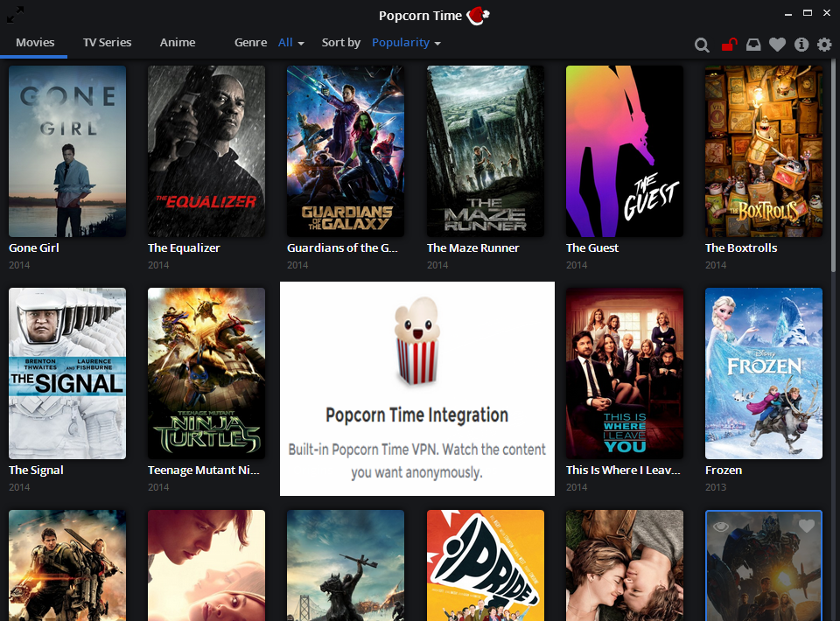The height and width of the screenshot is (621, 840).
Task: Click the 'Frozen' title text
Action: [x=724, y=470]
